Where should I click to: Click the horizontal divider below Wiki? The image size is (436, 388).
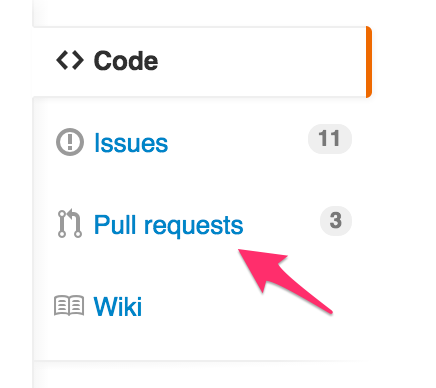click(x=199, y=360)
